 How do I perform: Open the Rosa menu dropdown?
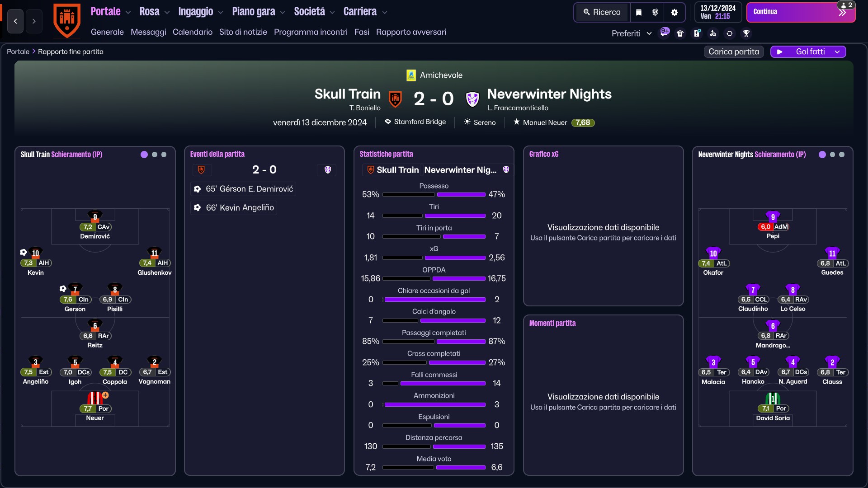coord(154,12)
